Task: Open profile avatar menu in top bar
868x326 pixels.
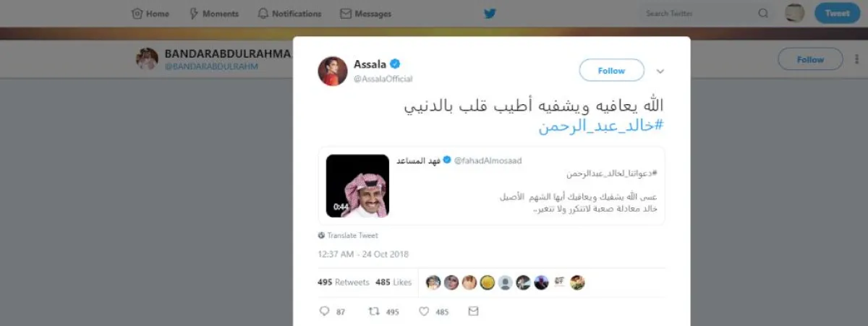Action: pos(795,13)
